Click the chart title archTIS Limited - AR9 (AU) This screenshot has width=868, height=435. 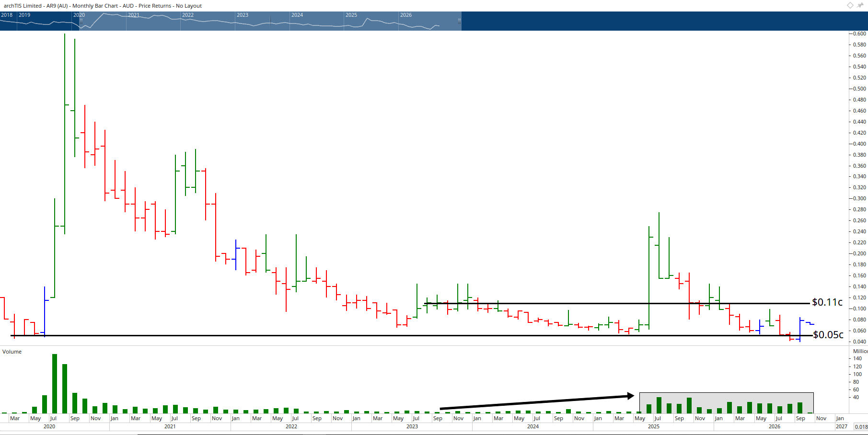(x=36, y=6)
